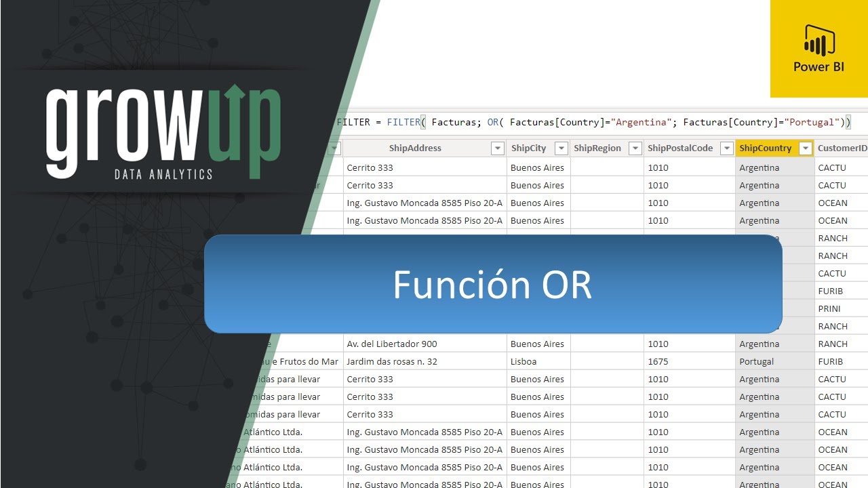The height and width of the screenshot is (488, 868).
Task: Select the "Av. del Libertador 900" cell
Action: click(x=425, y=344)
